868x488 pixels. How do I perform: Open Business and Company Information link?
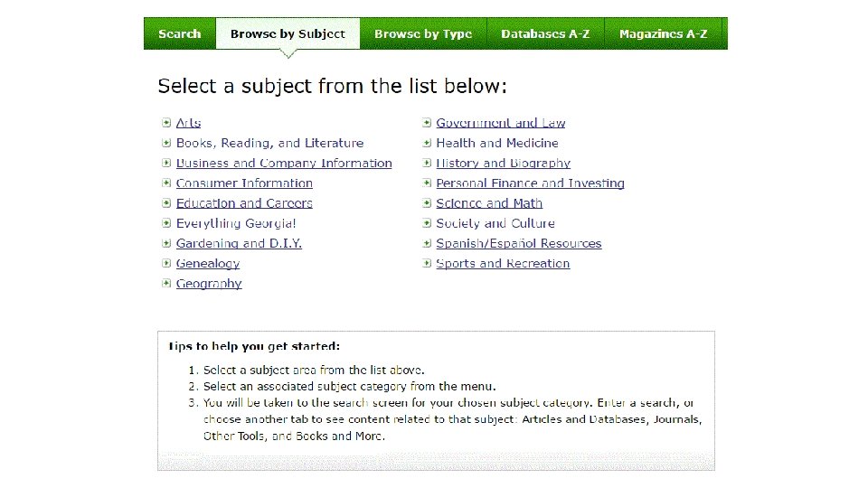tap(284, 164)
